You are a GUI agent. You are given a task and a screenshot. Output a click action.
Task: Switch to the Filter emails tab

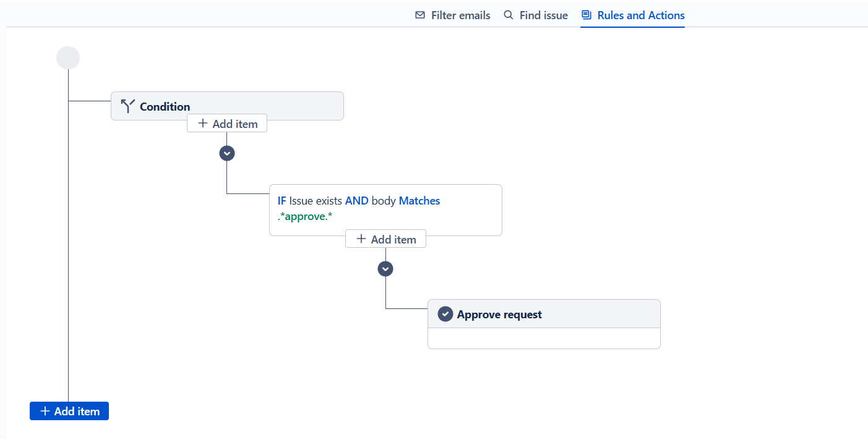460,15
